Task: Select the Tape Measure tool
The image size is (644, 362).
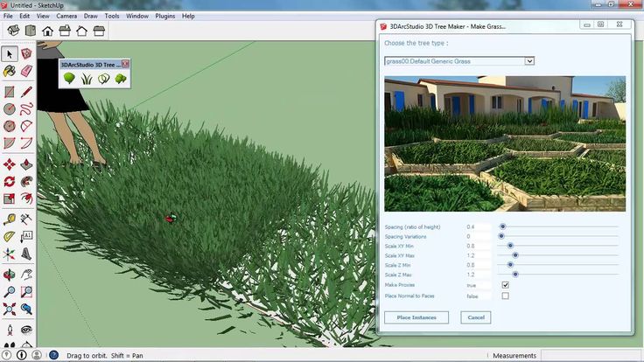Action: 10,219
